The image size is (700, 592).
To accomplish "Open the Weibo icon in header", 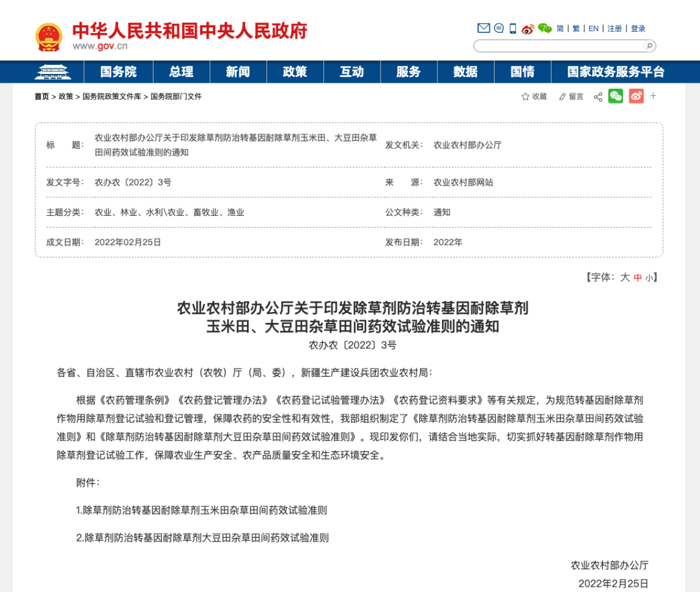I will click(528, 29).
